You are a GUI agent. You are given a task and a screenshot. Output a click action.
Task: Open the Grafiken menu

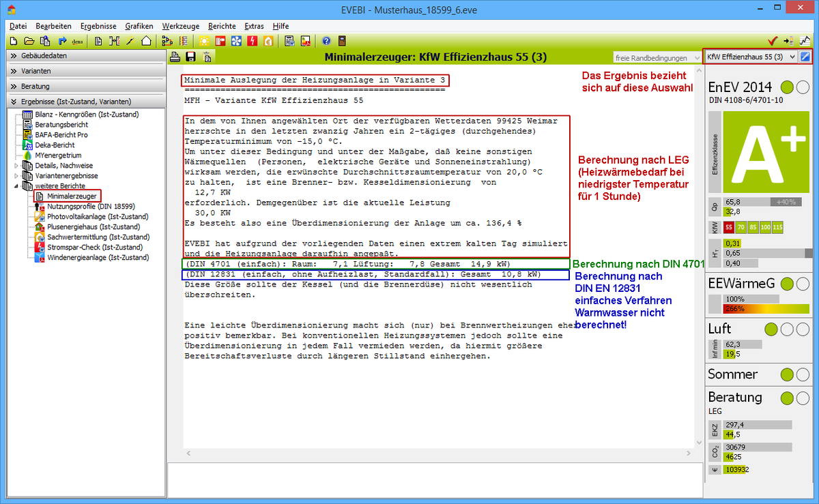[139, 26]
